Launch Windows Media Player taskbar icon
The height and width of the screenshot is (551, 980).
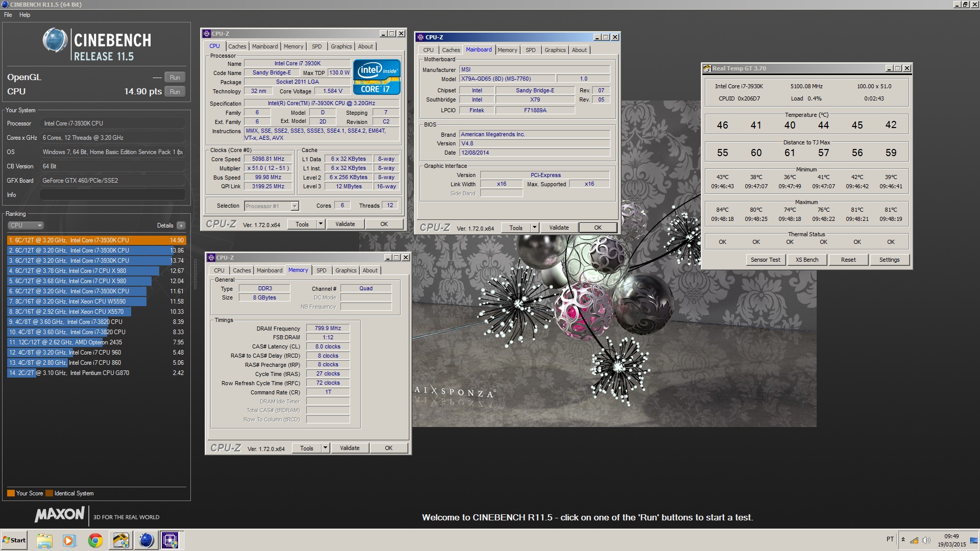coord(69,540)
